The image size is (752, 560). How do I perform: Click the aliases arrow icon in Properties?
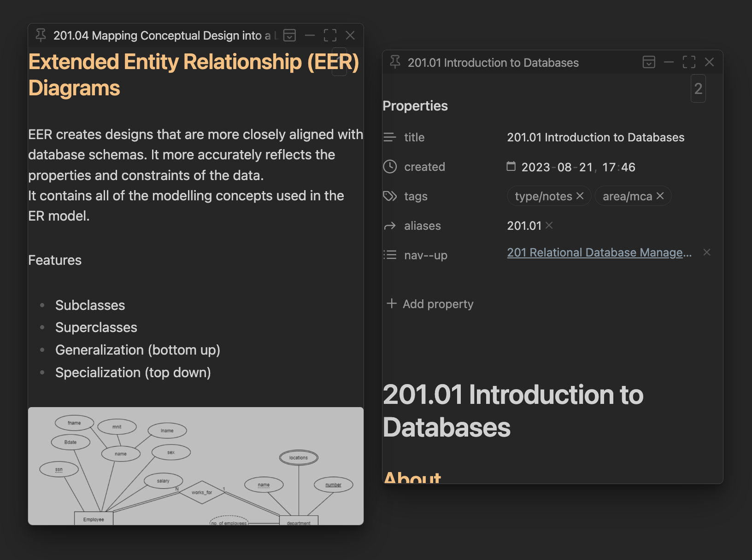coord(390,226)
